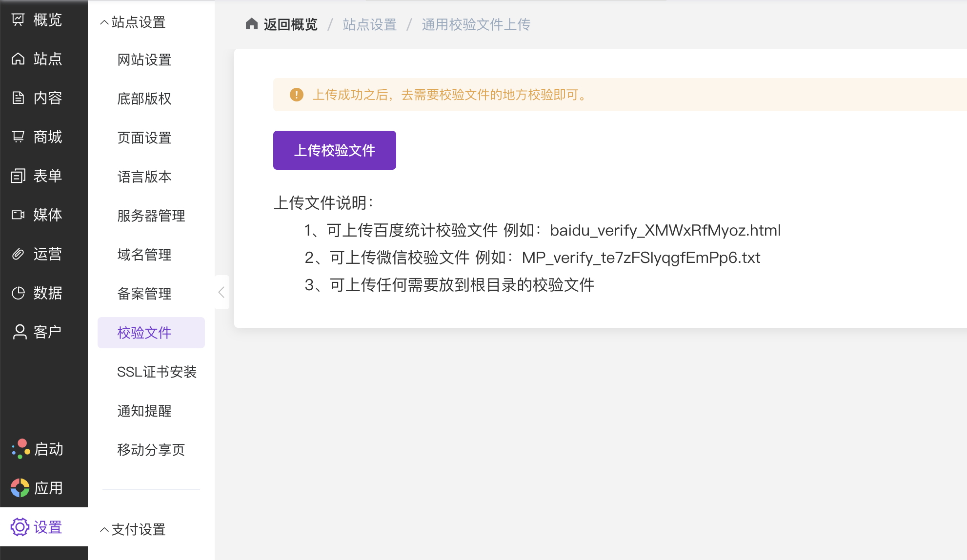Click the 启动 launch dots icon
The height and width of the screenshot is (560, 967).
[20, 449]
